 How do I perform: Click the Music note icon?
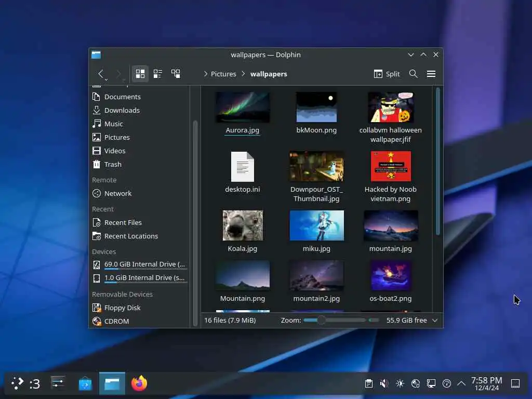(x=97, y=124)
